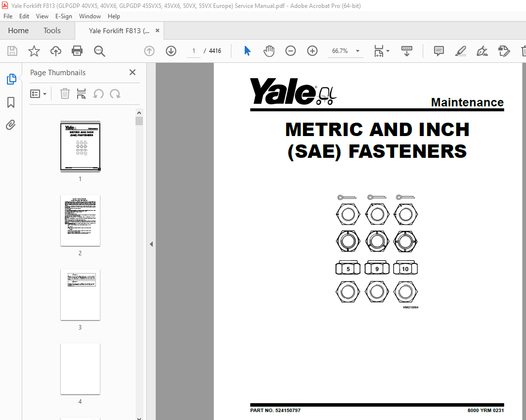
Task: Collapse the navigation pane with the arrow
Action: pyautogui.click(x=151, y=244)
